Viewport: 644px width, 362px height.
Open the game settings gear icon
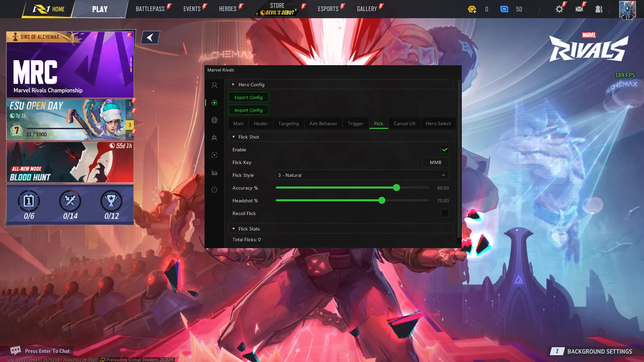pyautogui.click(x=559, y=9)
